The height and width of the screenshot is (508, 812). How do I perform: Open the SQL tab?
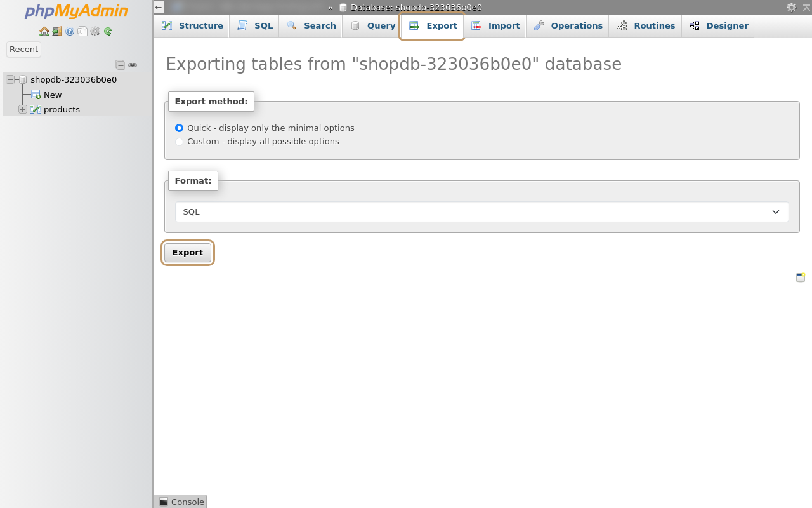(255, 26)
